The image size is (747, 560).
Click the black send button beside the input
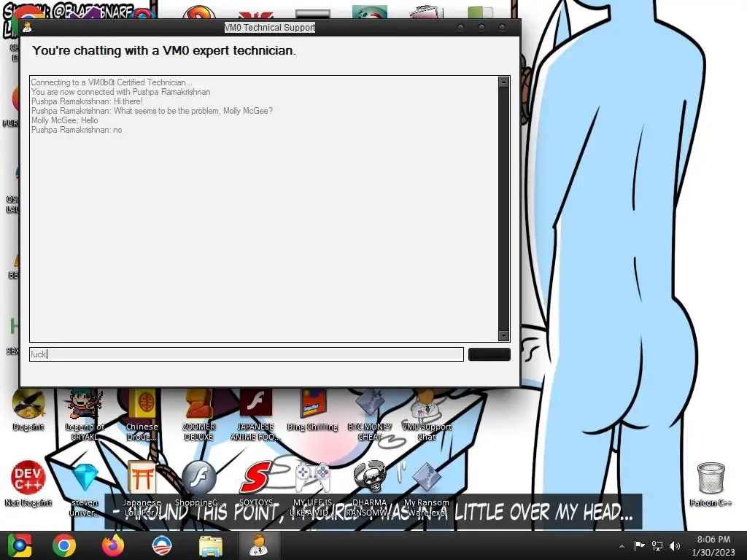pos(489,354)
